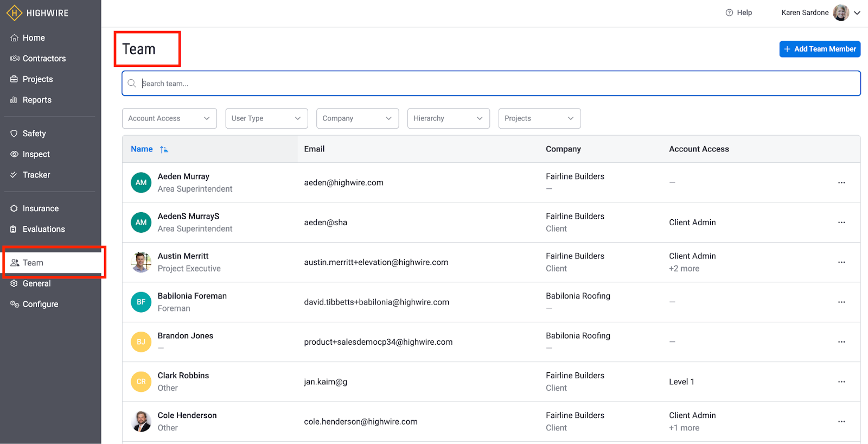This screenshot has width=868, height=444.
Task: Click email jan.kaim@g
Action: 325,382
